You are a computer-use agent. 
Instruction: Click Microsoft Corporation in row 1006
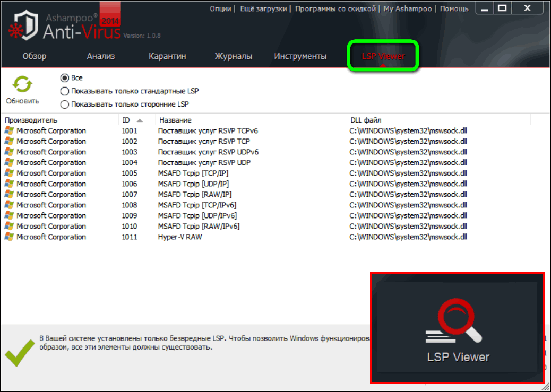point(51,184)
